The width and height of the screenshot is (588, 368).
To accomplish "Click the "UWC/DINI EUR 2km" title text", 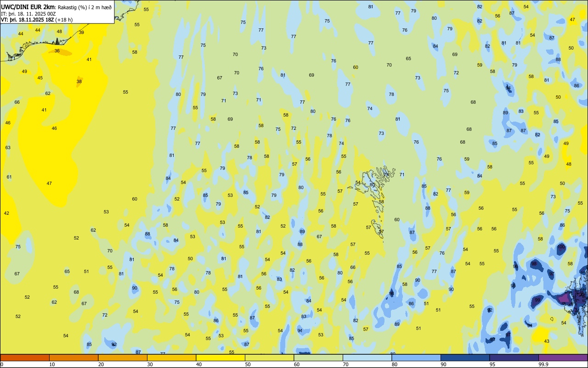I will (28, 7).
